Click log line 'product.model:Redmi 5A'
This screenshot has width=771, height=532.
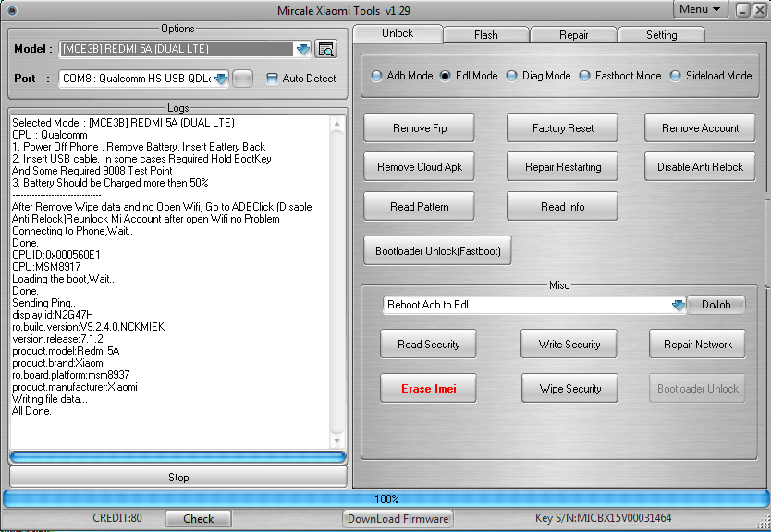(x=66, y=351)
